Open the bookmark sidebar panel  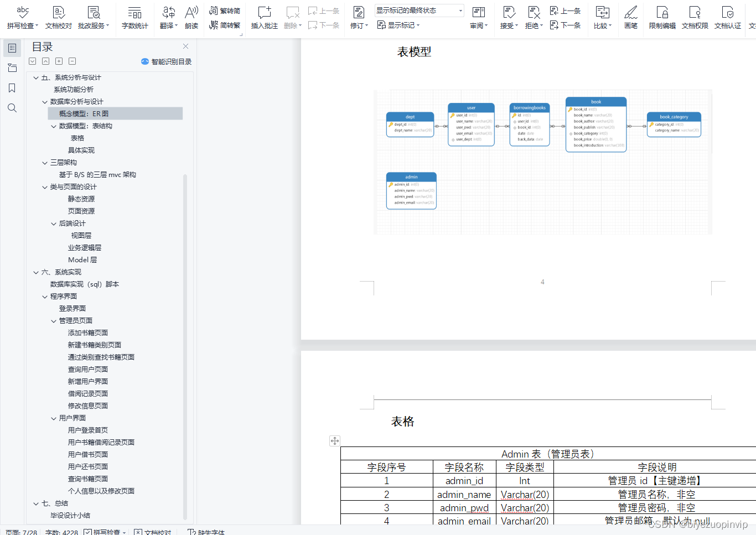click(x=12, y=88)
